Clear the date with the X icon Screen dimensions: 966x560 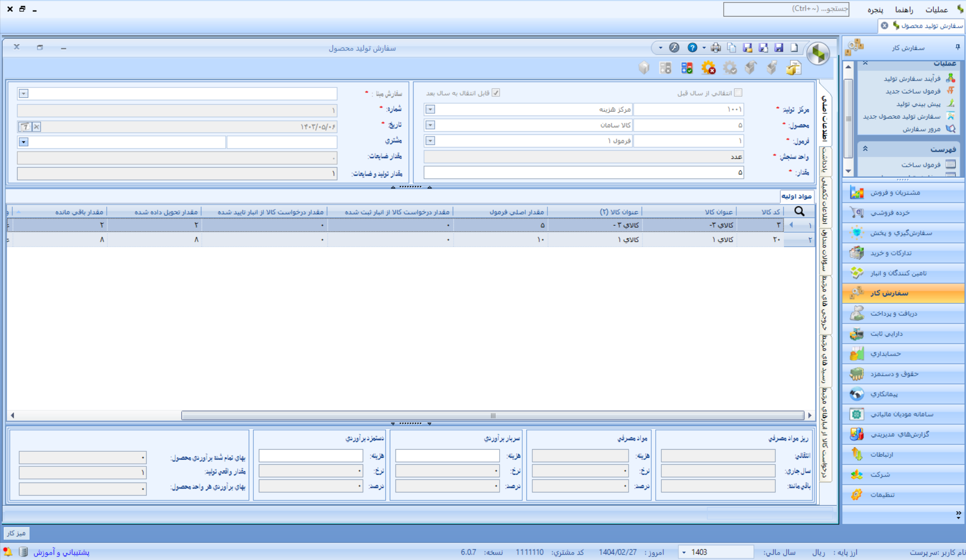[36, 127]
